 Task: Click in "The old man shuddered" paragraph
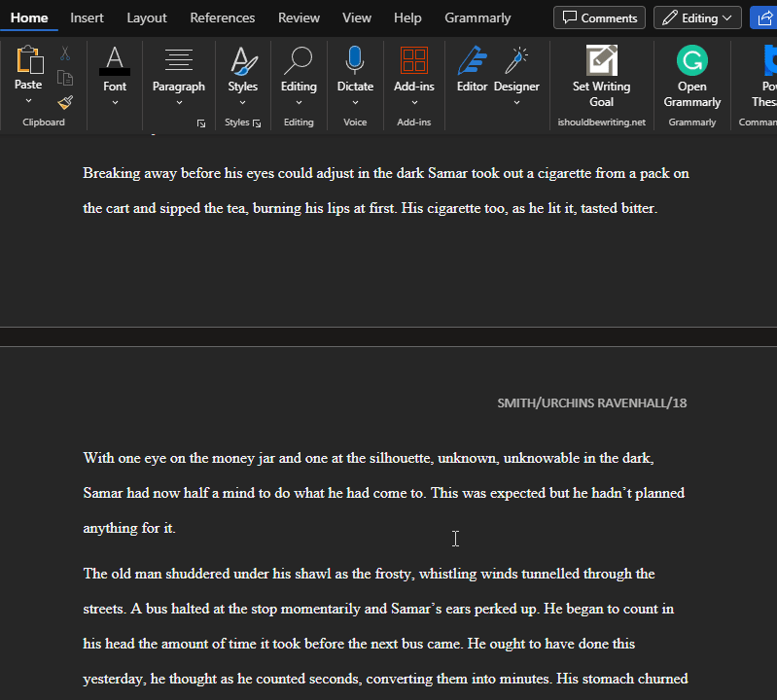click(385, 626)
